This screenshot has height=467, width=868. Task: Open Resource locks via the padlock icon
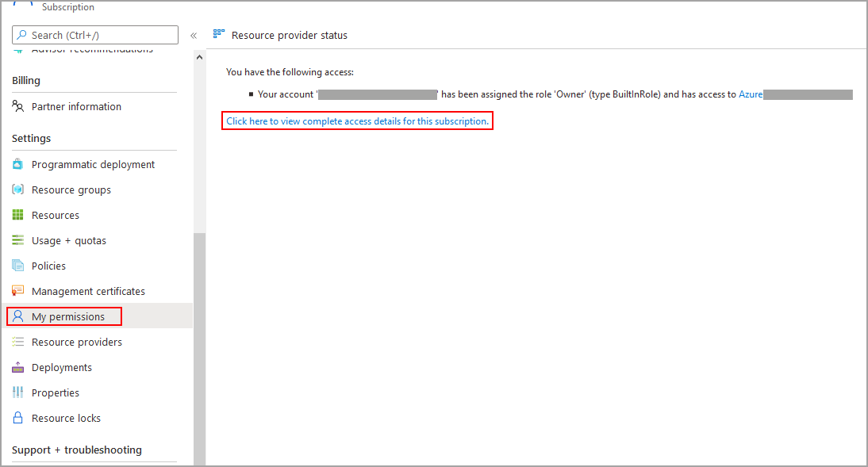(18, 418)
